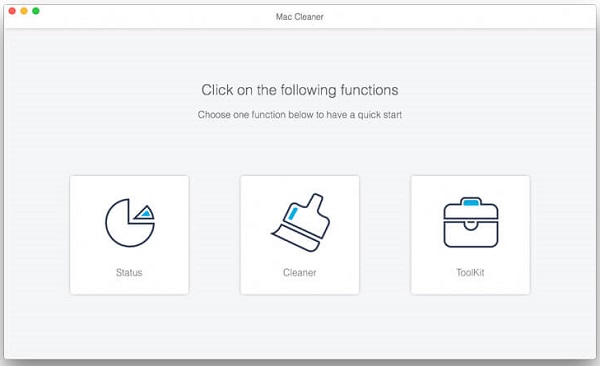
Task: Maximize window with the green button
Action: click(36, 11)
